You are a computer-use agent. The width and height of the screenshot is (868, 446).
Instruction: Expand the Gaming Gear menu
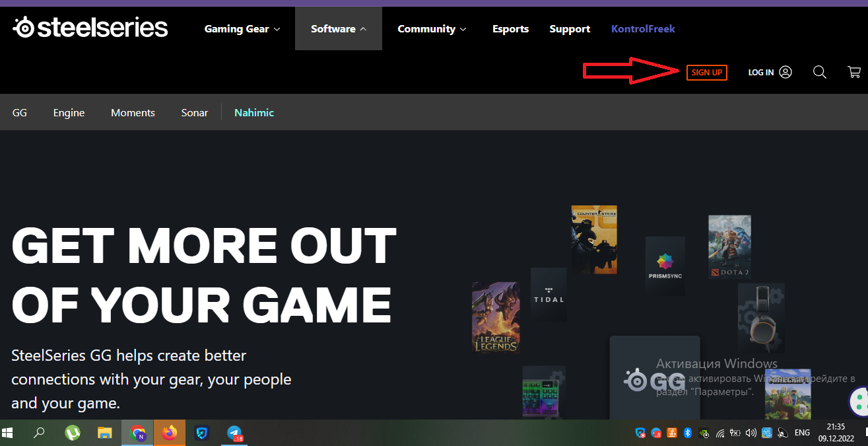coord(242,29)
